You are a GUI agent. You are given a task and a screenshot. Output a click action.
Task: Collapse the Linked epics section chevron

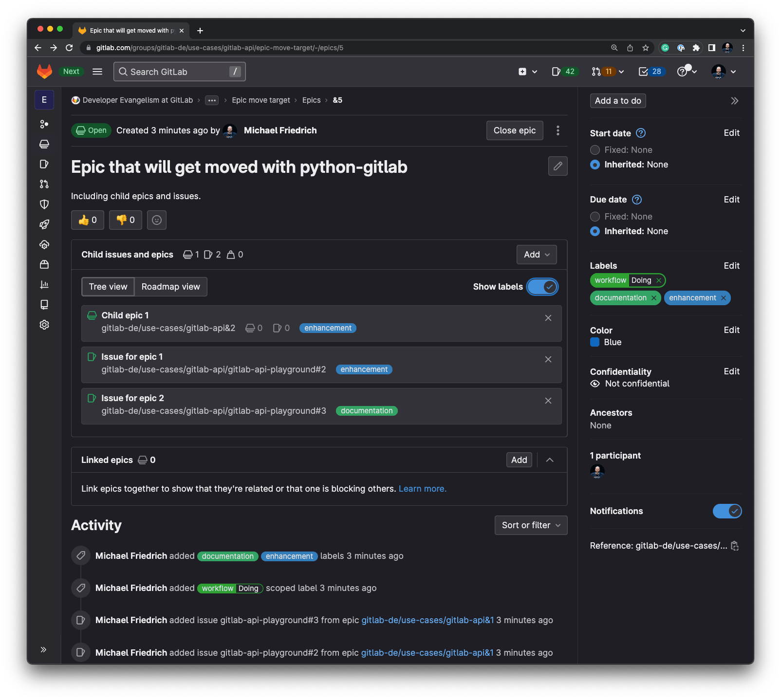[x=549, y=460]
